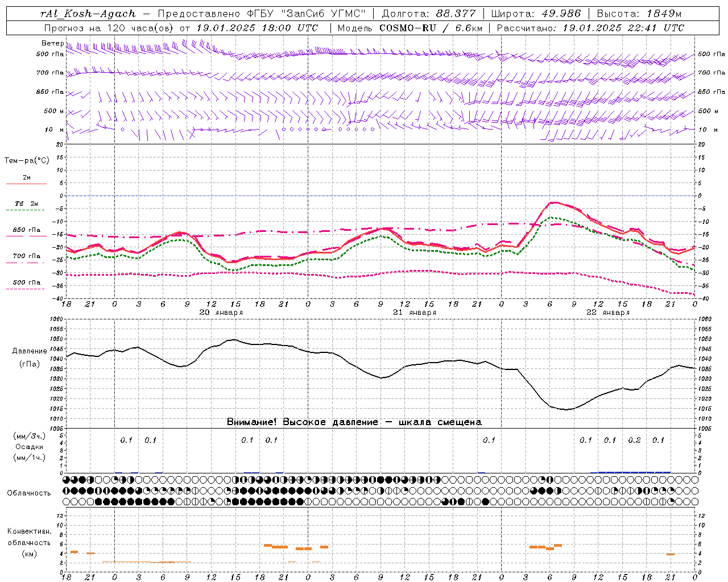Click the "Осадки" precipitation label
The height and width of the screenshot is (582, 728).
30,447
